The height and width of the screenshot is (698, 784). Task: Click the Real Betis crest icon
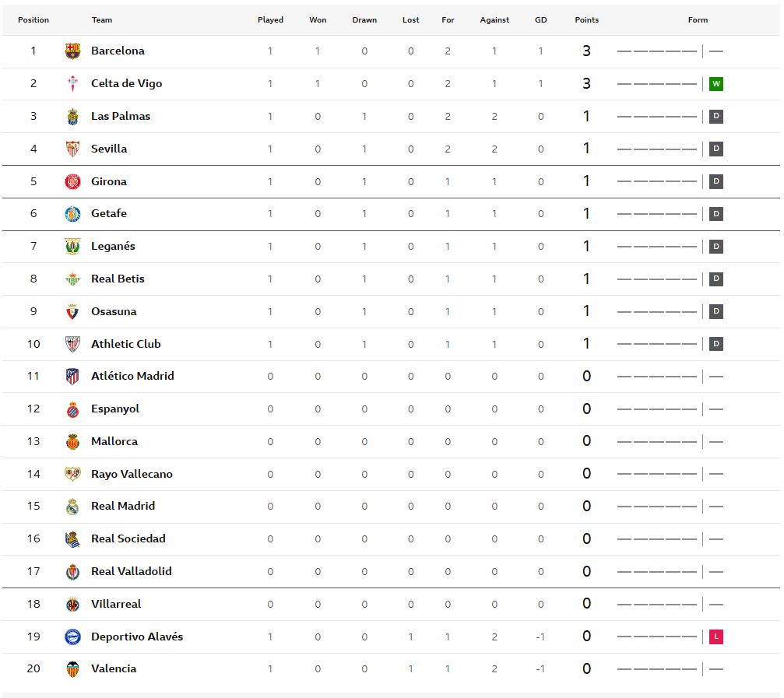(72, 279)
